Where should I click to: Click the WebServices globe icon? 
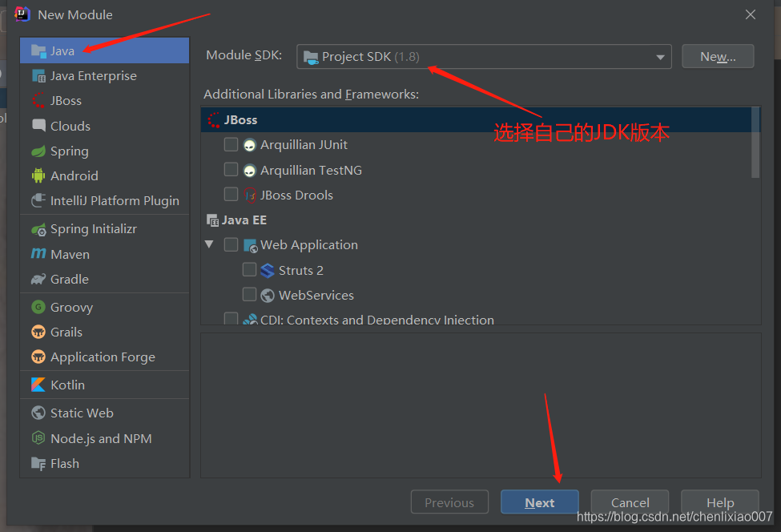point(268,296)
